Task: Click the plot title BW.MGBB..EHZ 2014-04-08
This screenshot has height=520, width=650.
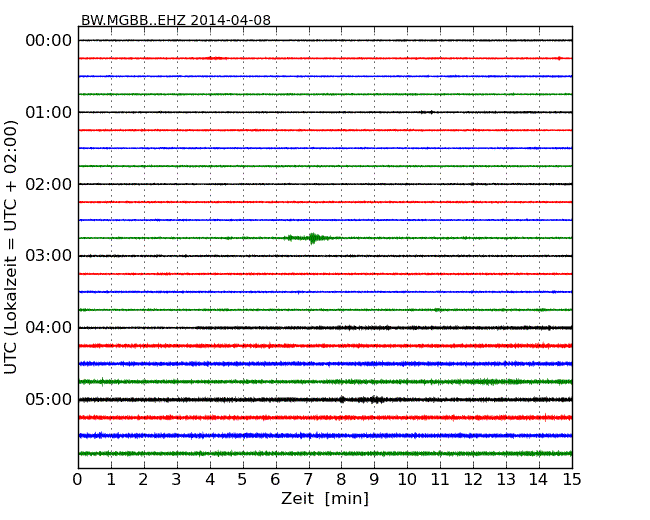Action: 176,20
